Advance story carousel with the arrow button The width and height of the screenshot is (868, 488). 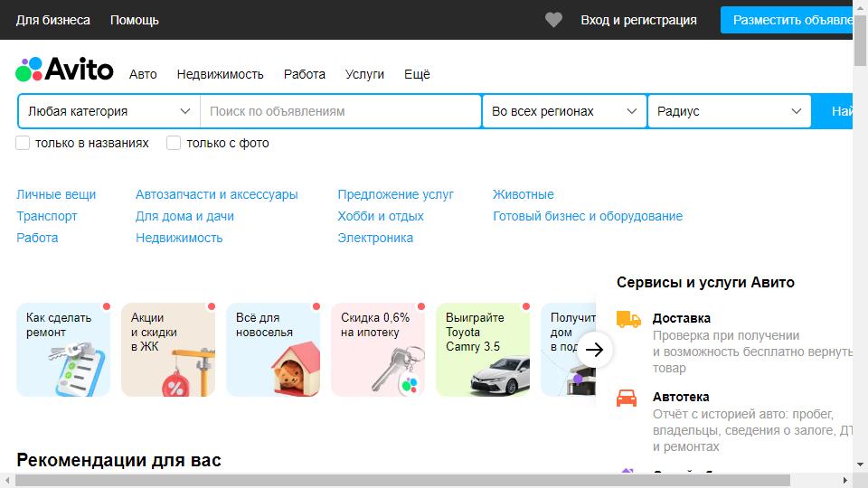pyautogui.click(x=595, y=349)
